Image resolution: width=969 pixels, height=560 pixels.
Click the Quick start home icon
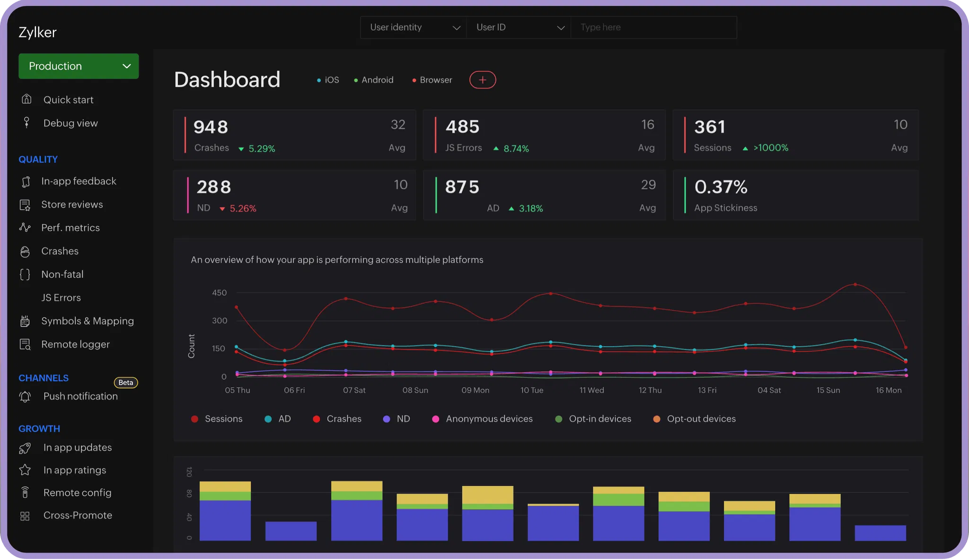(27, 99)
